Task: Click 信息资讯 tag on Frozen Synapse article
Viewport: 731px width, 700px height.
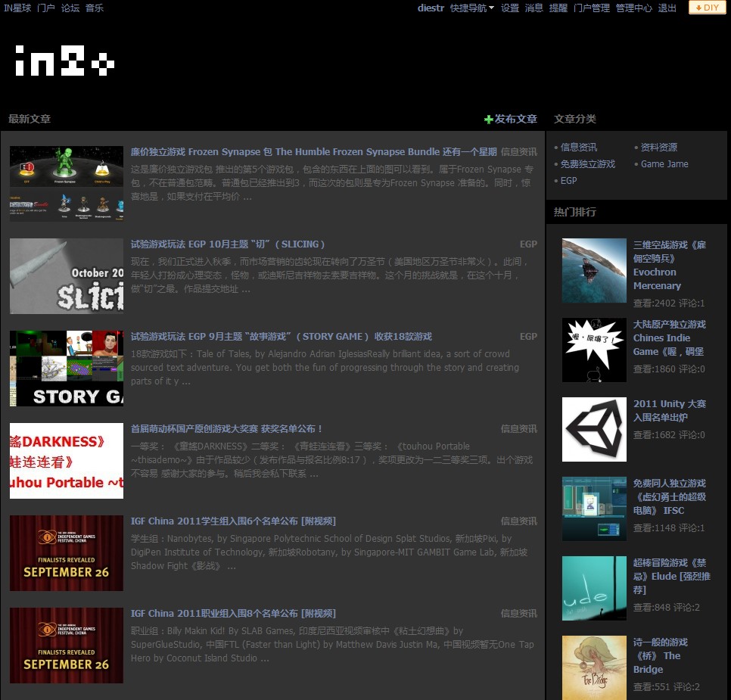Action: 519,152
